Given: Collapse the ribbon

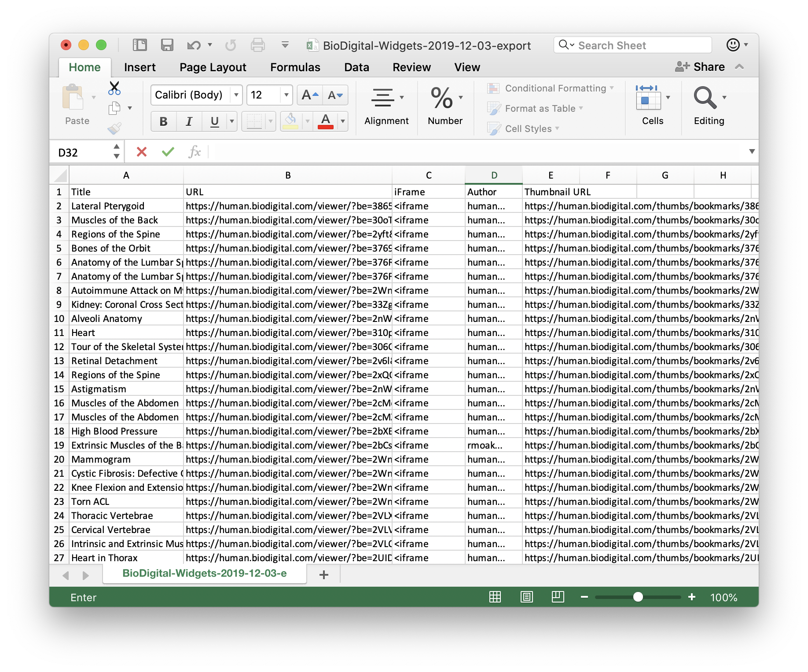Looking at the screenshot, I should tap(740, 67).
